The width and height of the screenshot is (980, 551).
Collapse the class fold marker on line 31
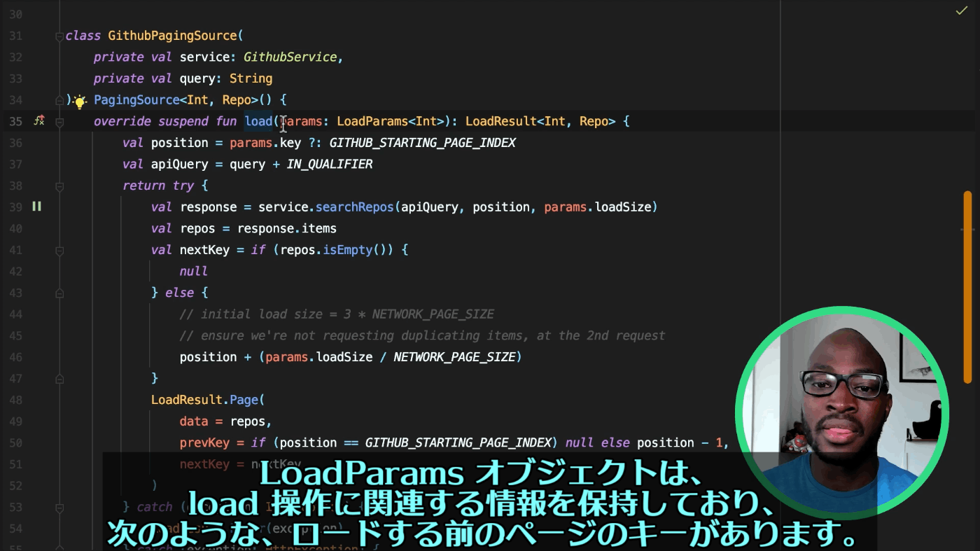pos(59,36)
